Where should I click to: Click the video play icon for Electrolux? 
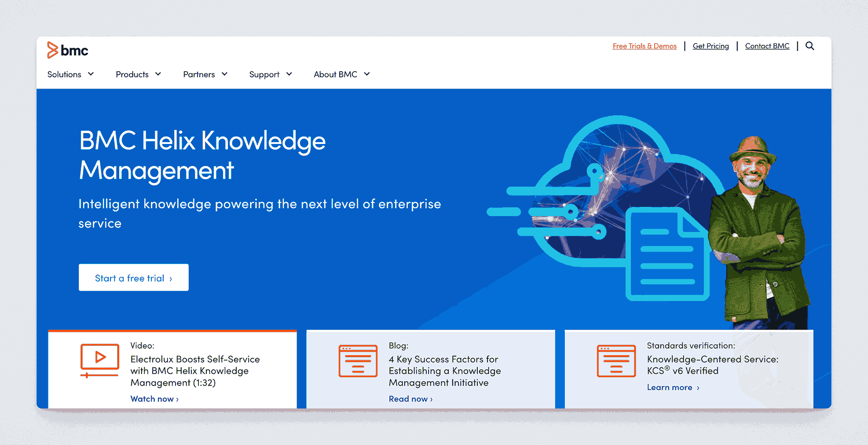click(100, 360)
